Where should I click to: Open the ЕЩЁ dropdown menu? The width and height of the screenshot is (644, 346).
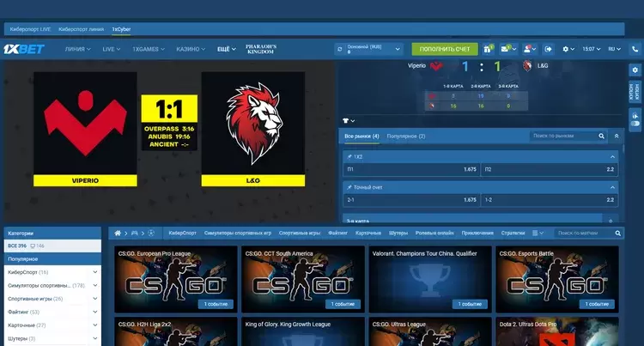coord(227,49)
